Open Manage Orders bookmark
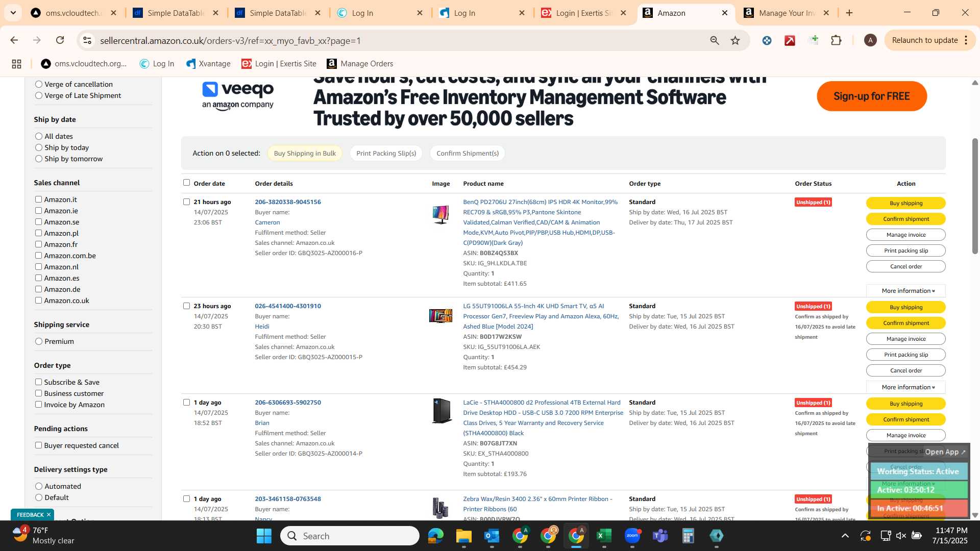This screenshot has height=551, width=980. pyautogui.click(x=360, y=64)
